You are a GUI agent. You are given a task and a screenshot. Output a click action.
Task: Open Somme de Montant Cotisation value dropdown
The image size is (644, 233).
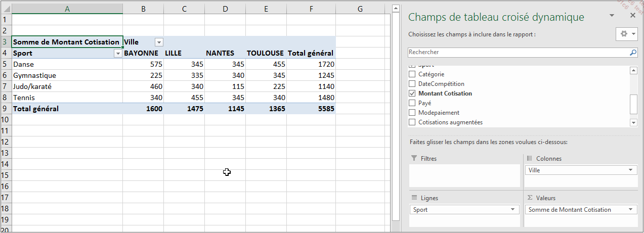point(630,210)
